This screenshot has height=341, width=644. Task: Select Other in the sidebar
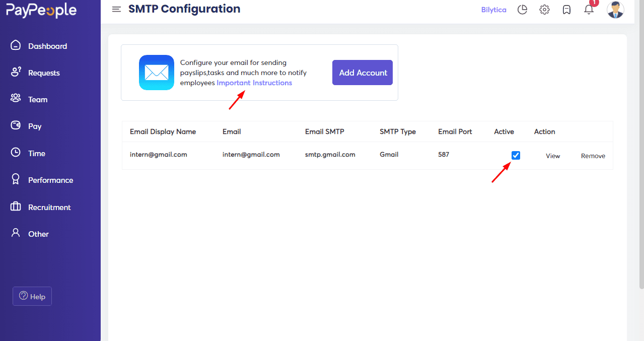click(38, 234)
